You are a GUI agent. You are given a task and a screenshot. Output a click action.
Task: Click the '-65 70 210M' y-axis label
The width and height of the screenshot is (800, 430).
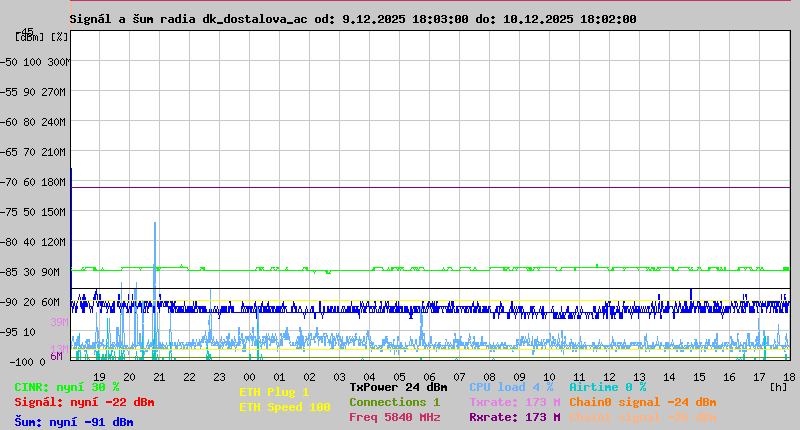click(x=34, y=153)
